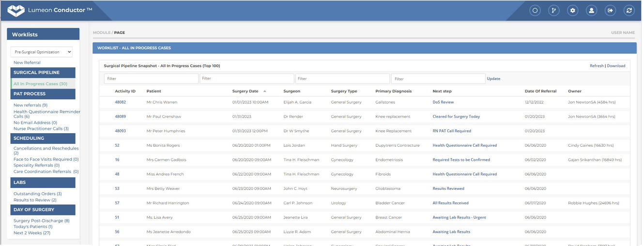Open activity ID 16
The height and width of the screenshot is (246, 644).
118,160
